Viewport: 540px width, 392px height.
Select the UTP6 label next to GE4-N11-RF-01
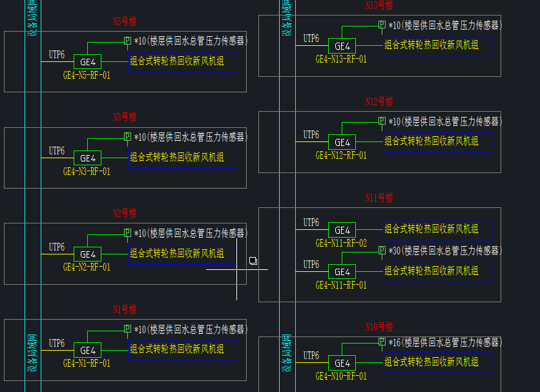tap(311, 264)
